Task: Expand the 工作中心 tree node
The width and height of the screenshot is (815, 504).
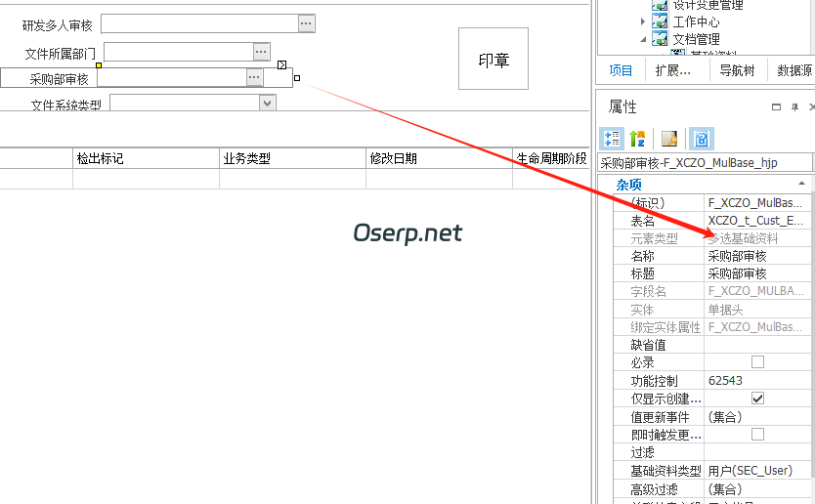Action: [x=643, y=21]
